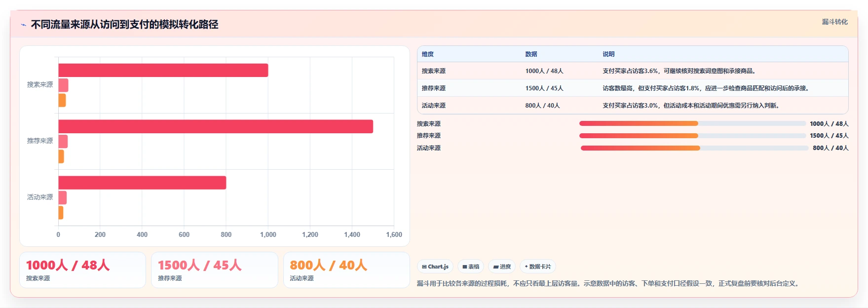The width and height of the screenshot is (868, 308).
Task: Click the longest red bar for 推荐来源
Action: point(216,126)
